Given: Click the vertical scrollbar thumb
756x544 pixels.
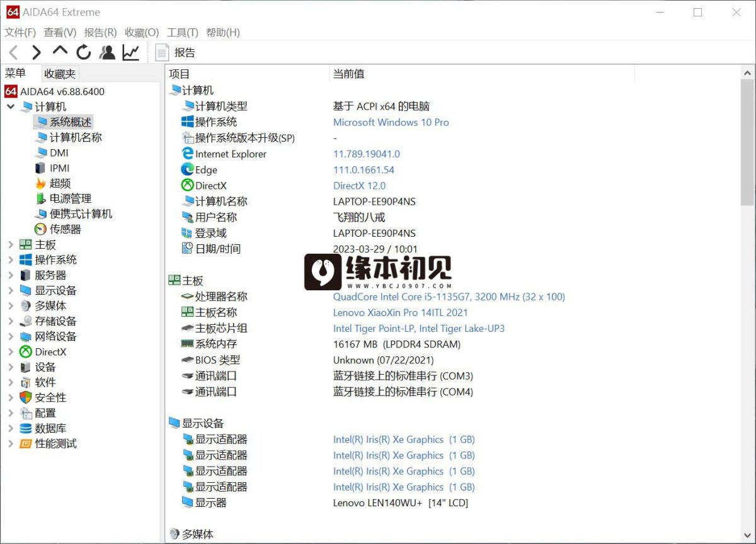Looking at the screenshot, I should click(747, 142).
